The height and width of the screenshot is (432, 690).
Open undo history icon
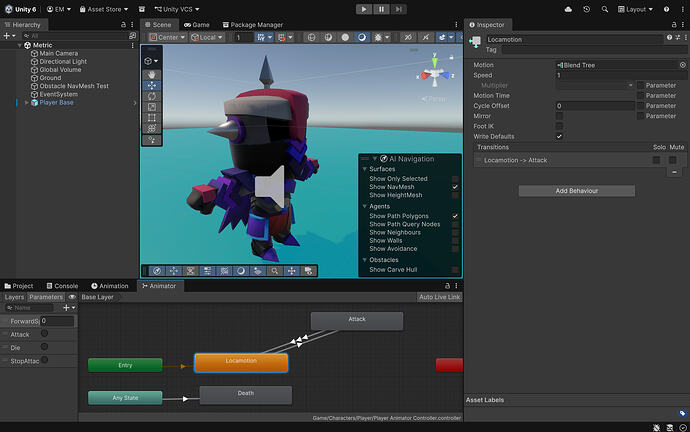tap(586, 9)
